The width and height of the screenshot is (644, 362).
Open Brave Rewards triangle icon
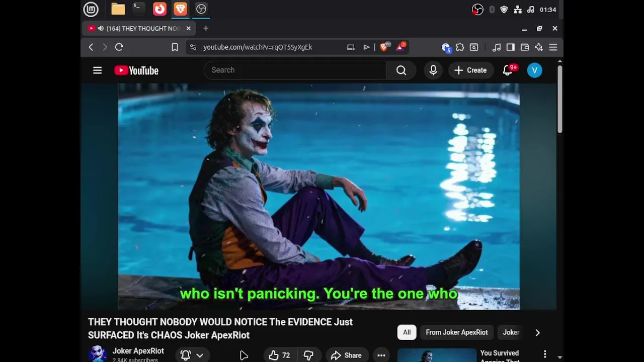point(401,47)
